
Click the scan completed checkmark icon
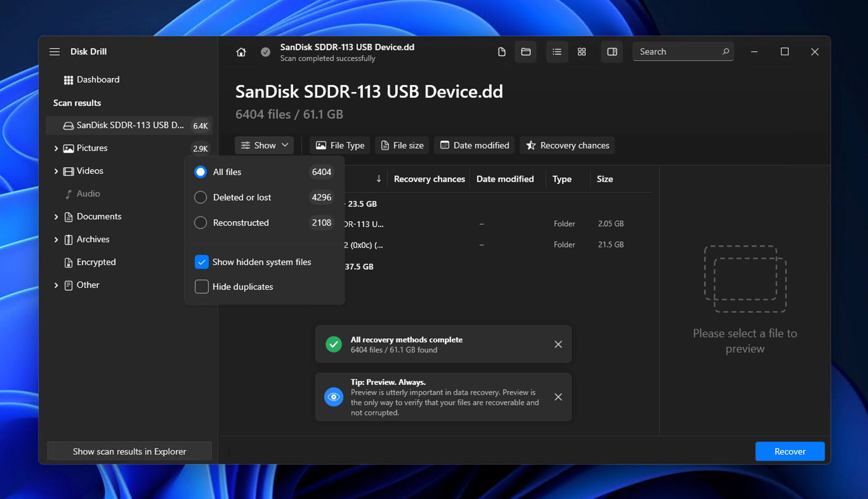click(266, 52)
